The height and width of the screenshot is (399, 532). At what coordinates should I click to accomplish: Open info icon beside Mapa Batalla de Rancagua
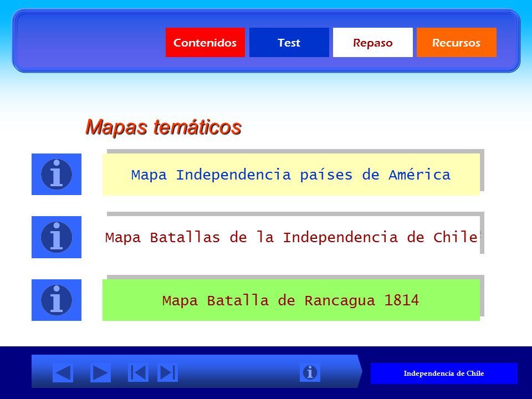(x=57, y=300)
